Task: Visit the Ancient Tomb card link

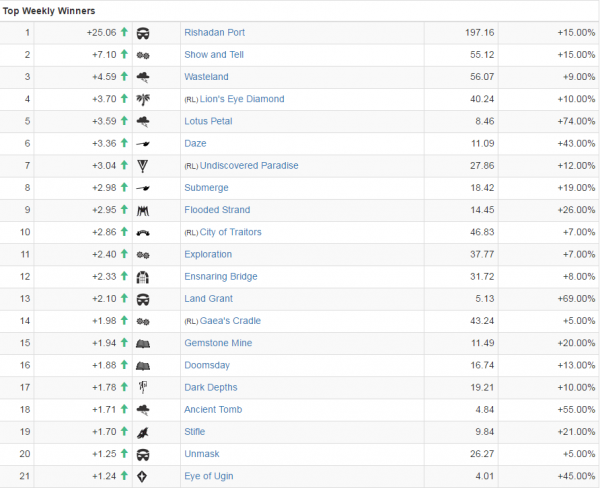Action: [x=213, y=410]
